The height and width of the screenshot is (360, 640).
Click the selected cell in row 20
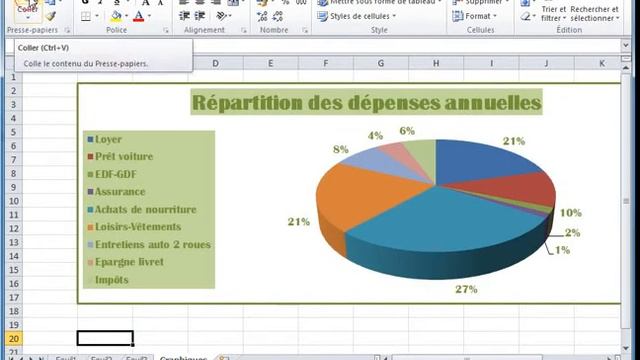105,338
